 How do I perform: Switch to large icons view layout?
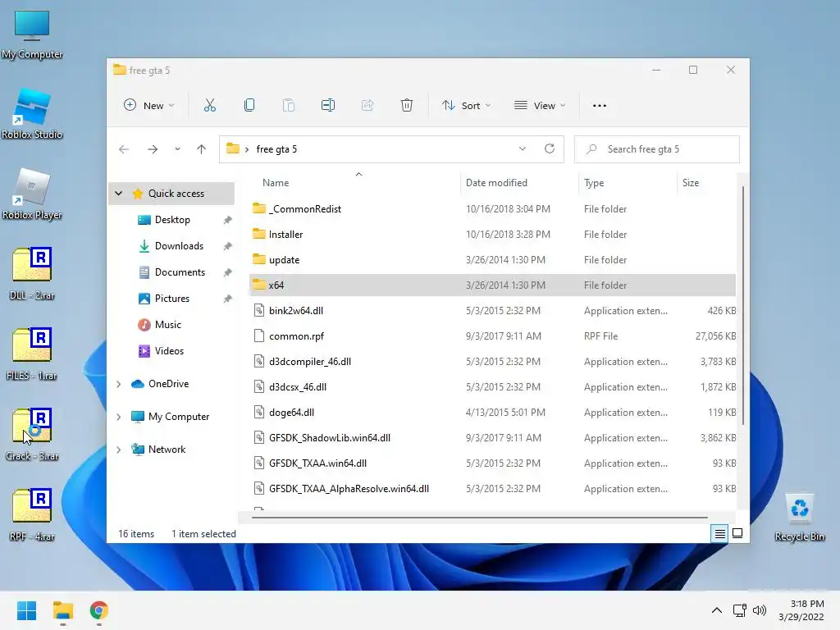coord(737,533)
